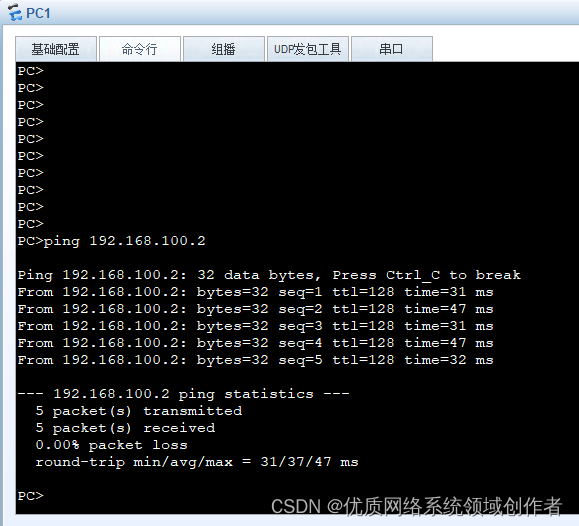Image resolution: width=579 pixels, height=526 pixels.
Task: Click the PC1 title text
Action: [38, 13]
